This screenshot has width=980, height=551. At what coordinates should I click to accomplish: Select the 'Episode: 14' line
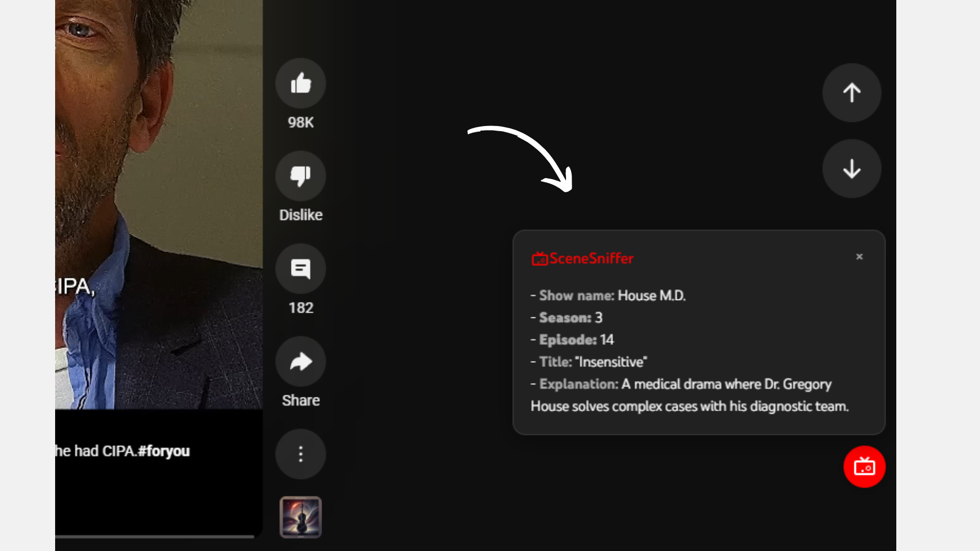tap(572, 340)
